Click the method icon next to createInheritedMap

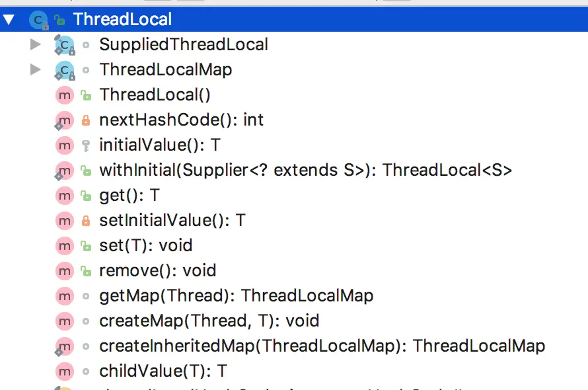click(x=64, y=346)
